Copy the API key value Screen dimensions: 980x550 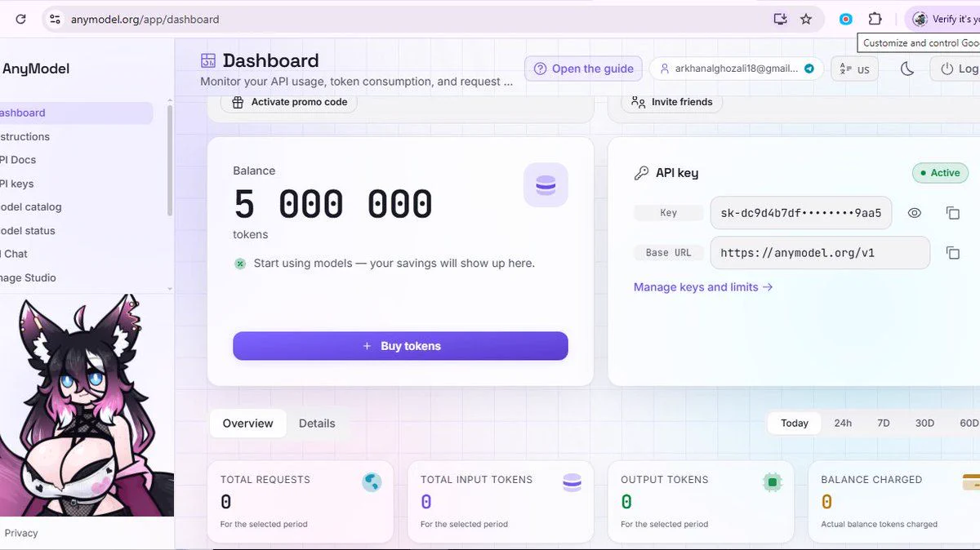953,213
